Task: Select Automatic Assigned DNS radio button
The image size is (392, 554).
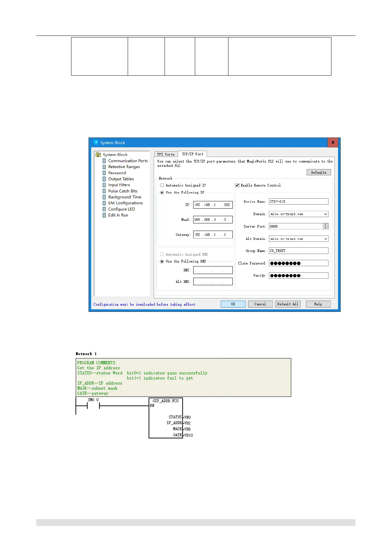Action: point(162,254)
